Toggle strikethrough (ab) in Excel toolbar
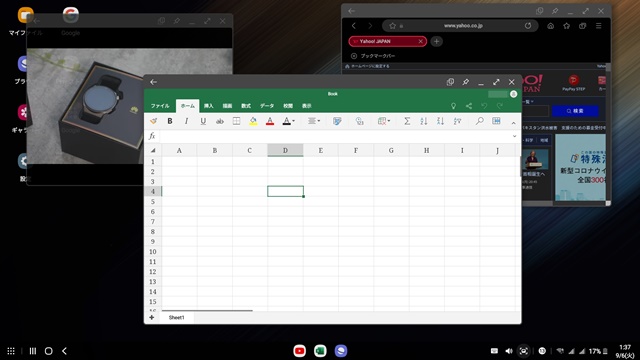 coord(220,121)
